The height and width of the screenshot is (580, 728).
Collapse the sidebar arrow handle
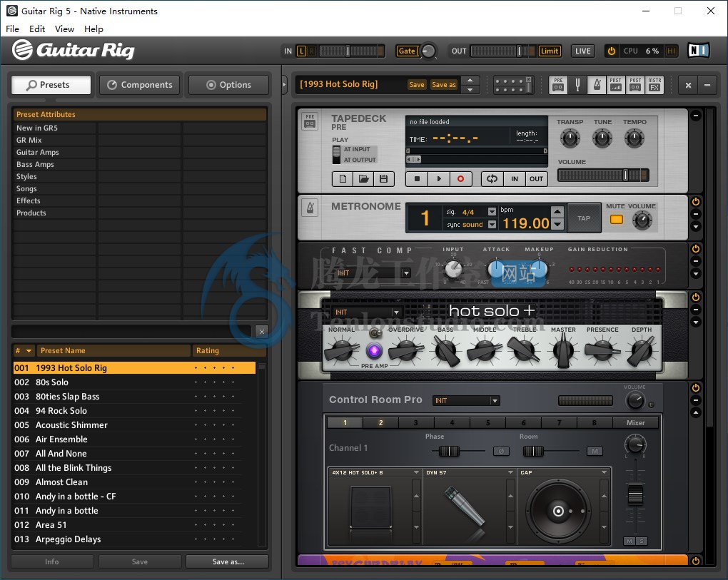point(285,85)
